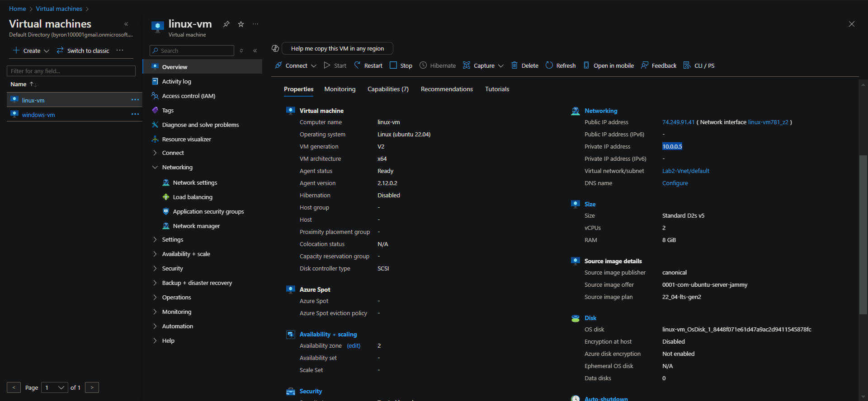Click Open in mobile

(x=608, y=65)
